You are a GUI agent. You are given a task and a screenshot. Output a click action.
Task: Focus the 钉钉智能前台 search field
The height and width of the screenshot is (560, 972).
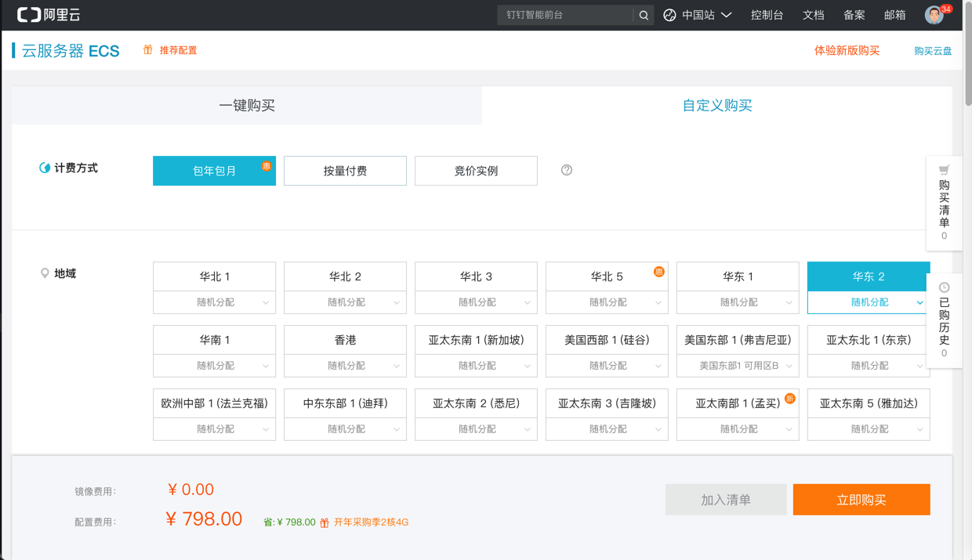pos(564,15)
